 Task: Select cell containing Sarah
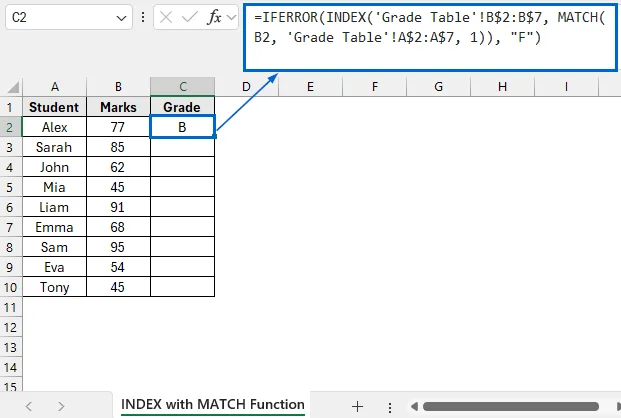point(54,147)
